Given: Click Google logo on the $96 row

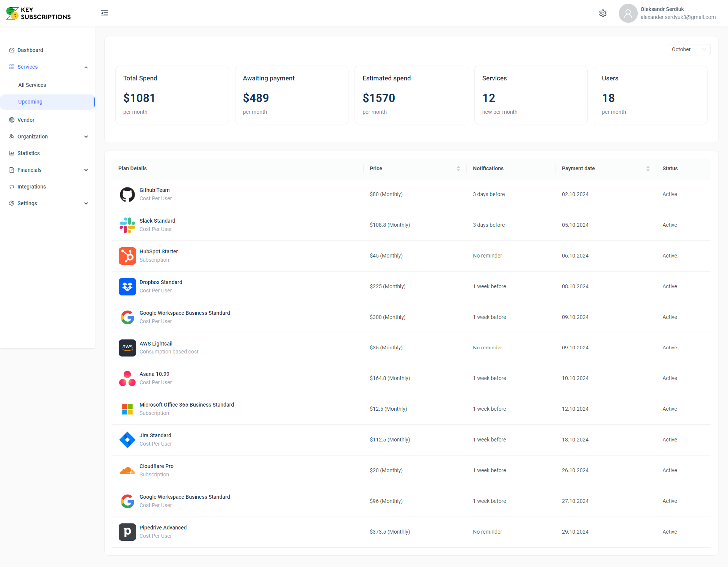Looking at the screenshot, I should [127, 501].
